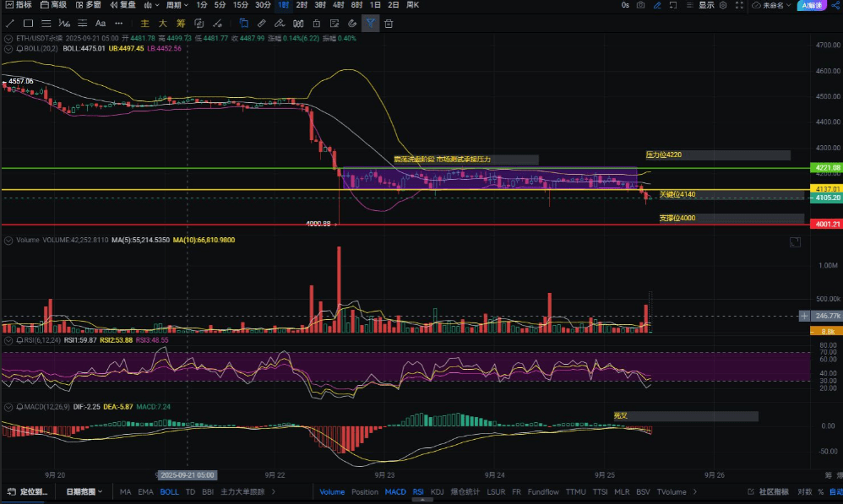This screenshot has height=504, width=843.
Task: Click the AI解读 button
Action: (812, 5)
